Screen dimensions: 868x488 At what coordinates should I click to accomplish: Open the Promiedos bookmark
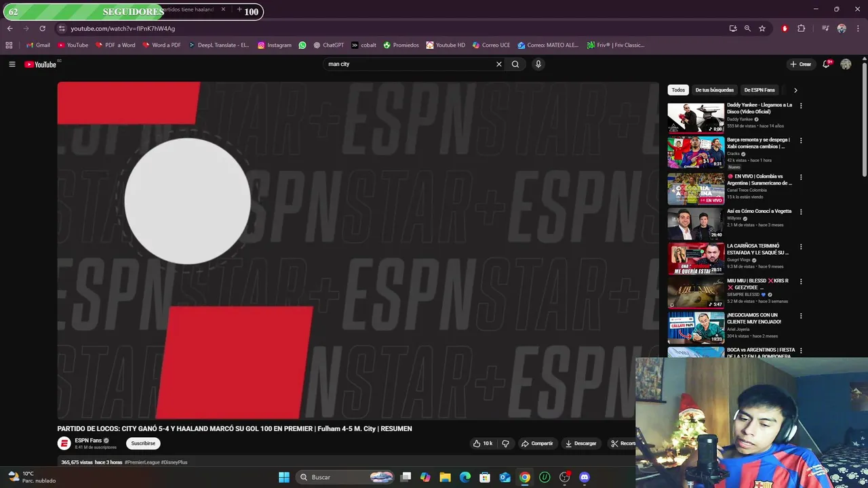point(401,45)
